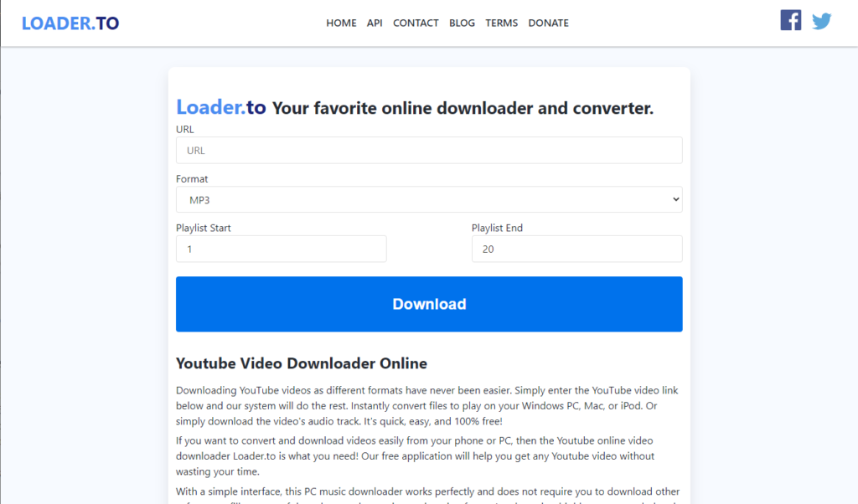Image resolution: width=858 pixels, height=504 pixels.
Task: Click the LOADER.TO logo in header
Action: pyautogui.click(x=70, y=23)
